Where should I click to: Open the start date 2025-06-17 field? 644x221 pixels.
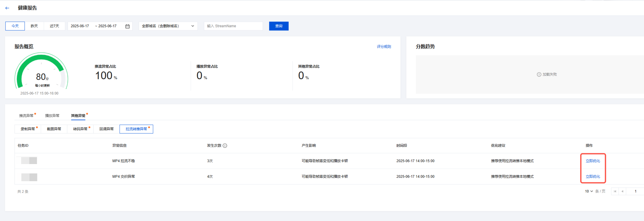[80, 26]
